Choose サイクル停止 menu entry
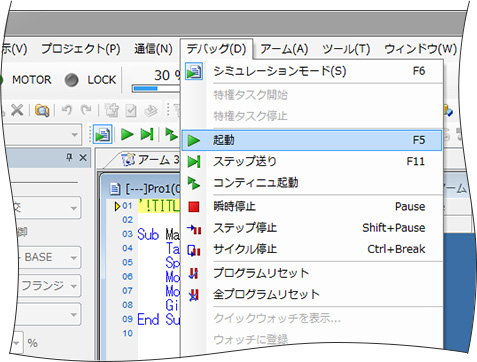This screenshot has height=362, width=477. 312,249
